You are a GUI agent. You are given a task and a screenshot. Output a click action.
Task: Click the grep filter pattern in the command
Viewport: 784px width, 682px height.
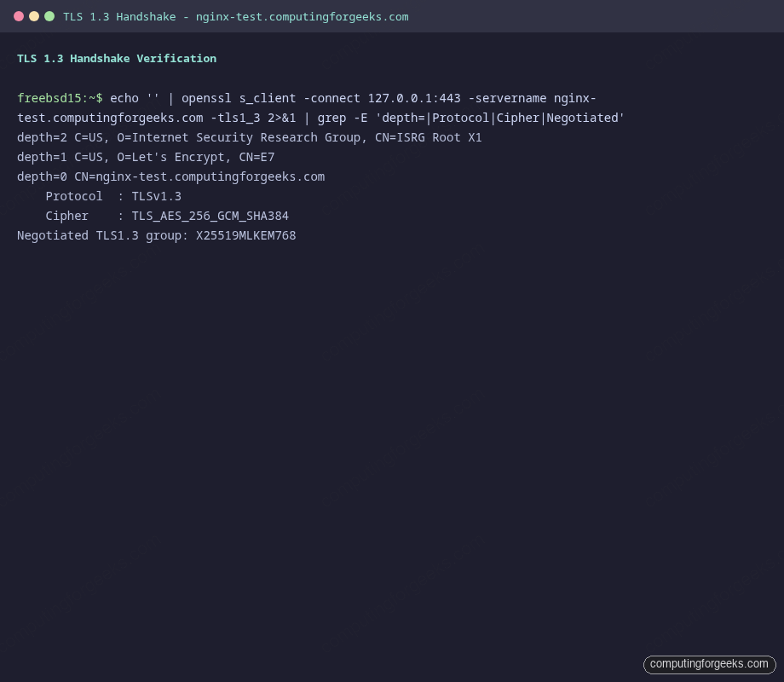pos(503,118)
